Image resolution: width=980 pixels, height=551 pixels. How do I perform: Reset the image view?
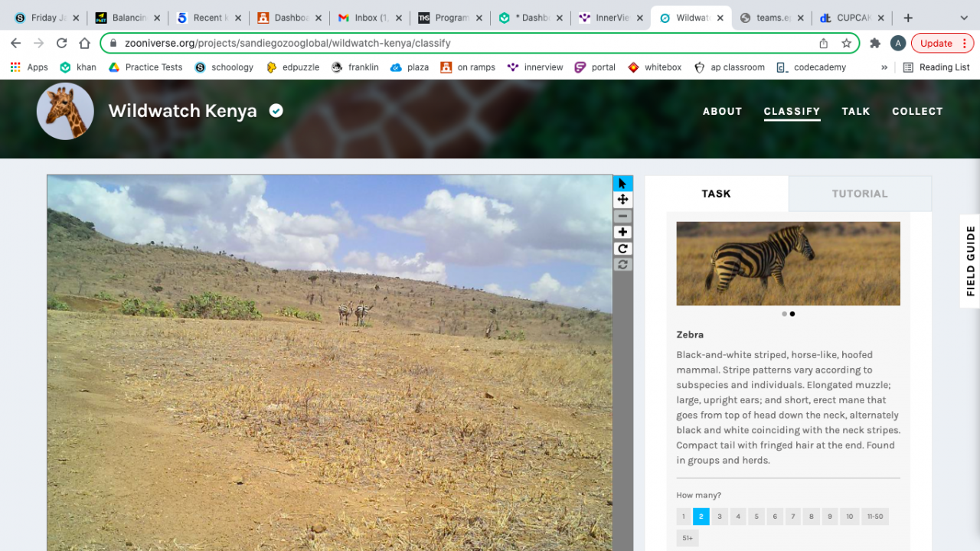[622, 264]
